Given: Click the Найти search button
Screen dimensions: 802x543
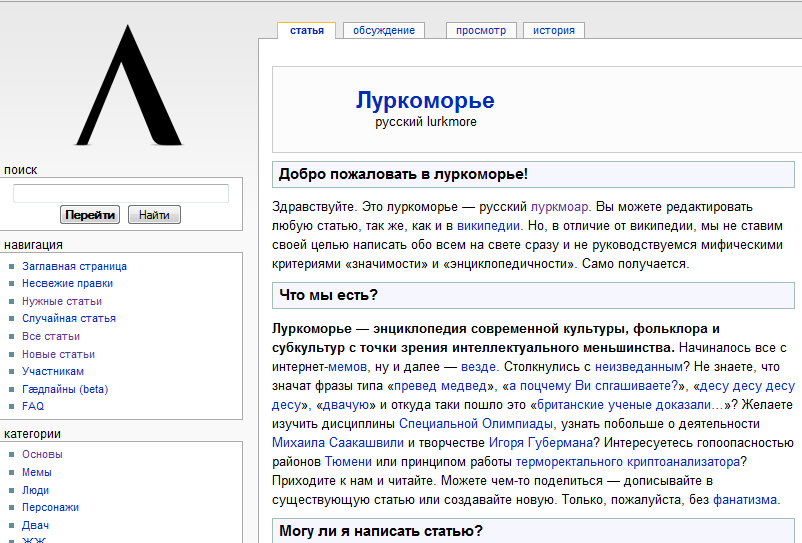Looking at the screenshot, I should (x=154, y=215).
